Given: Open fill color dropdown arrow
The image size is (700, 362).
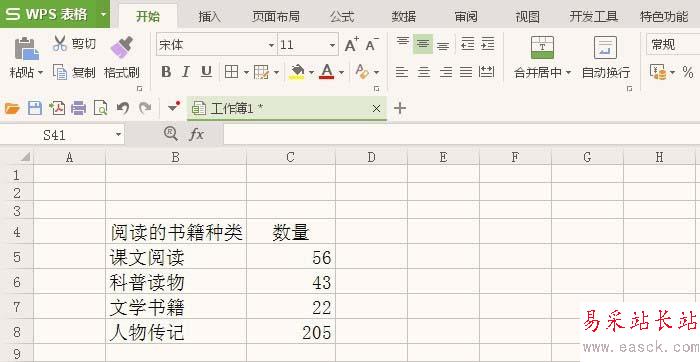Looking at the screenshot, I should coord(311,72).
